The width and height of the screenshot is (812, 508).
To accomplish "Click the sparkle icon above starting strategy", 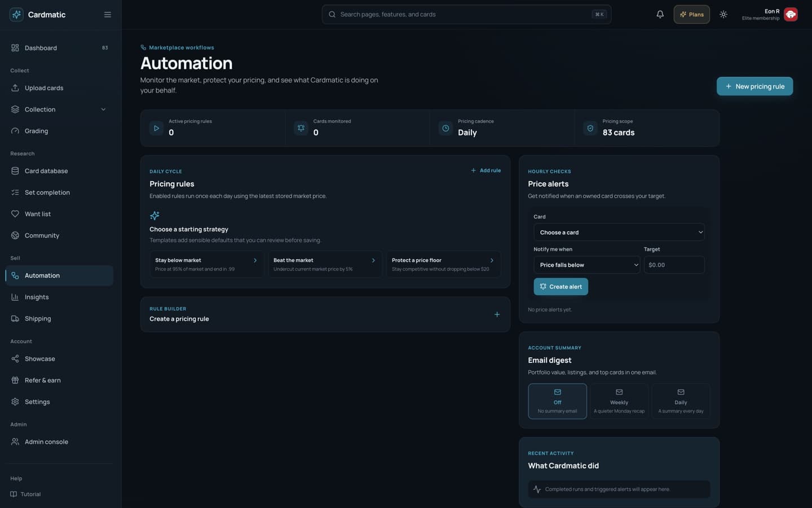I will coord(155,216).
